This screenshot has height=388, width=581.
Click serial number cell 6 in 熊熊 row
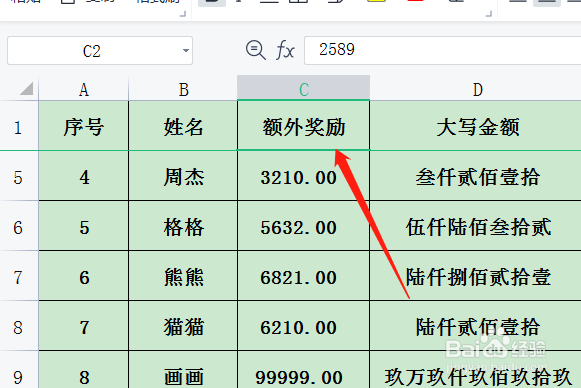coord(84,276)
